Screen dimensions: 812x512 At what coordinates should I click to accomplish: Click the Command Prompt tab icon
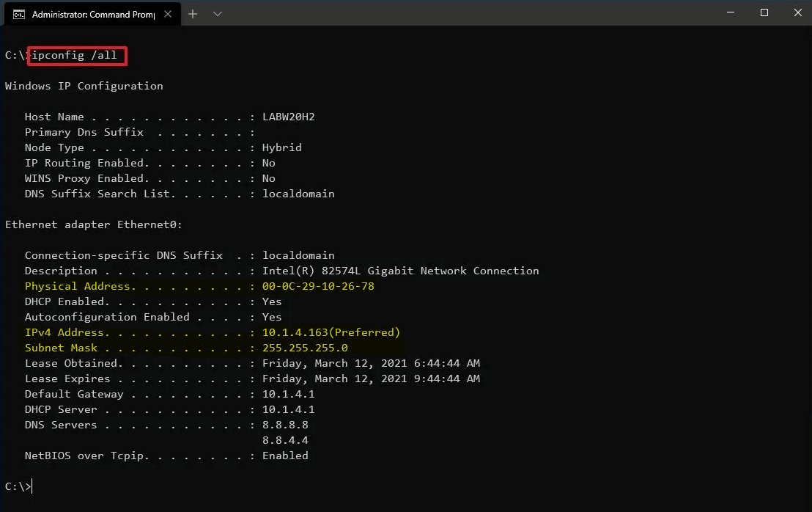(x=19, y=14)
